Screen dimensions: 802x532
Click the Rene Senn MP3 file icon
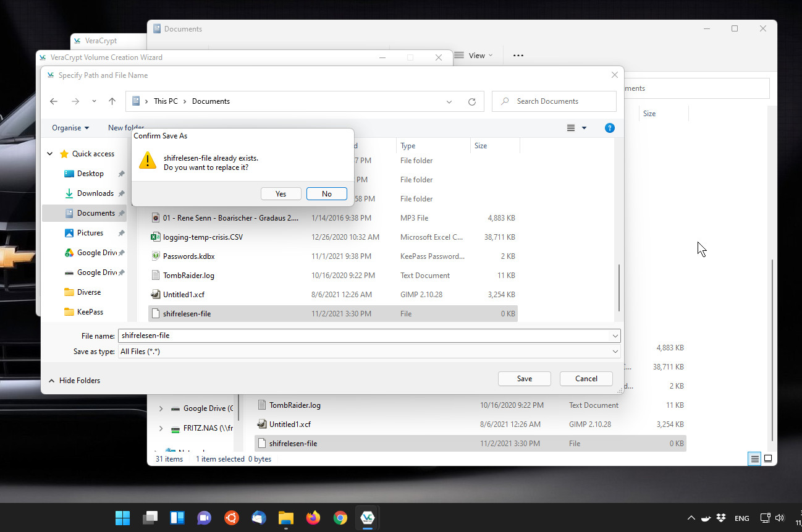coord(156,218)
